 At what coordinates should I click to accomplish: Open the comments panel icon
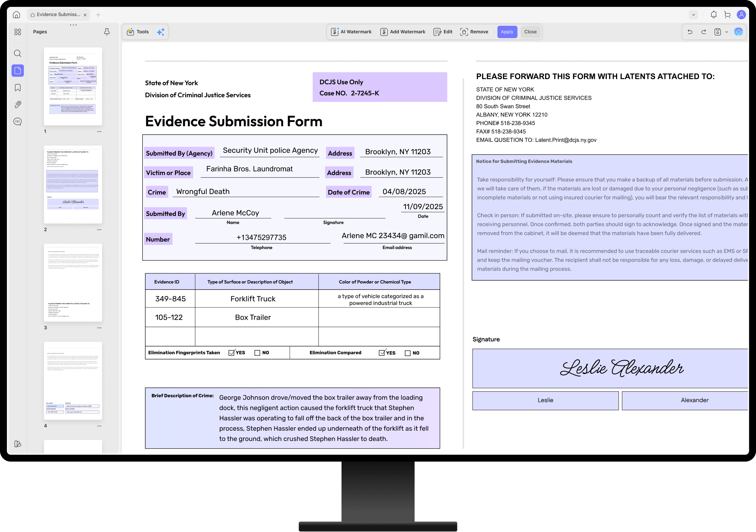(18, 122)
